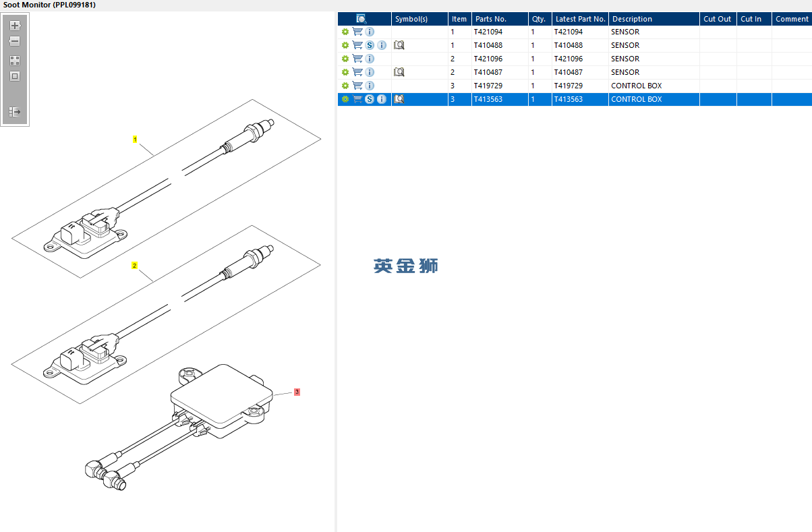Add T419729 control box to cart
Screen dimensions: 812x532
357,86
